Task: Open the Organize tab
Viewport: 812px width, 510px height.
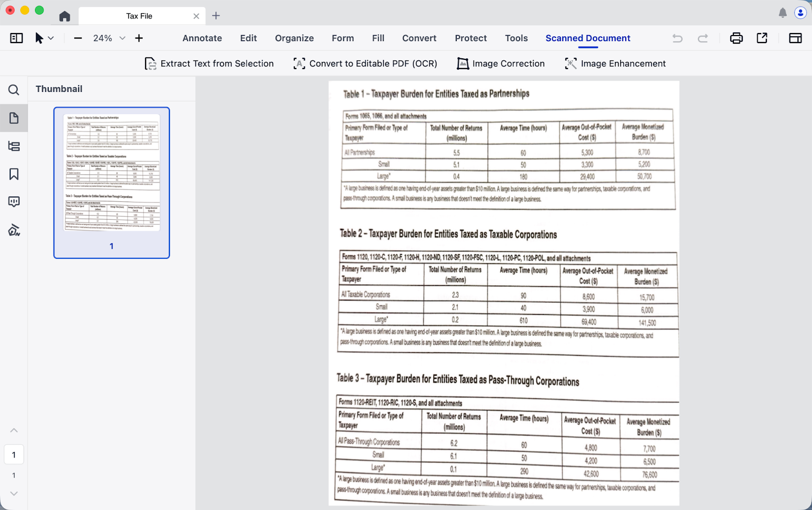Action: 294,38
